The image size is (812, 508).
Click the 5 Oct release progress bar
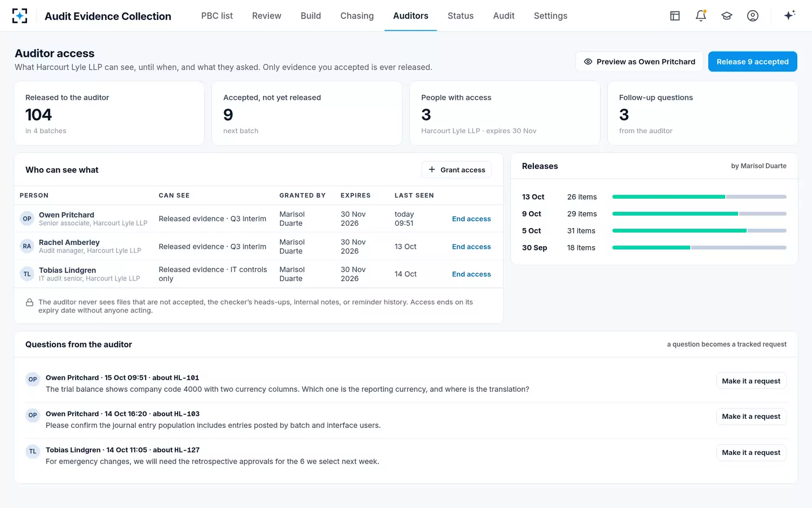click(699, 231)
